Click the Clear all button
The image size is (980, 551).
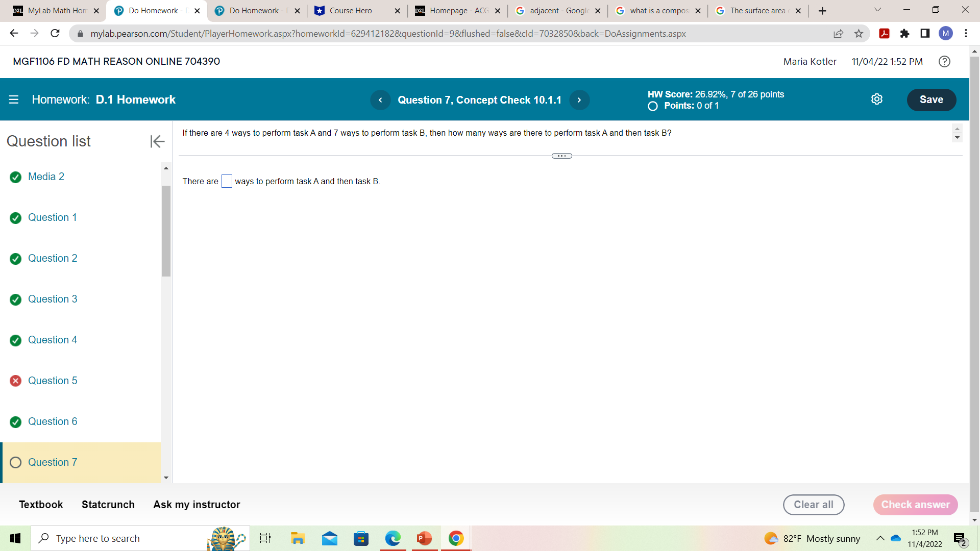tap(814, 505)
